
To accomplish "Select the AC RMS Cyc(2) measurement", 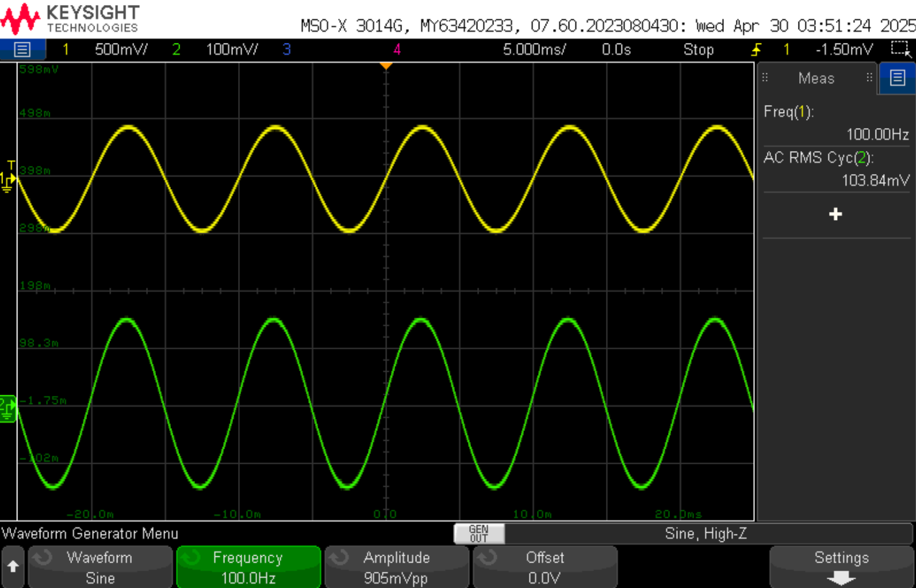I will tap(836, 169).
